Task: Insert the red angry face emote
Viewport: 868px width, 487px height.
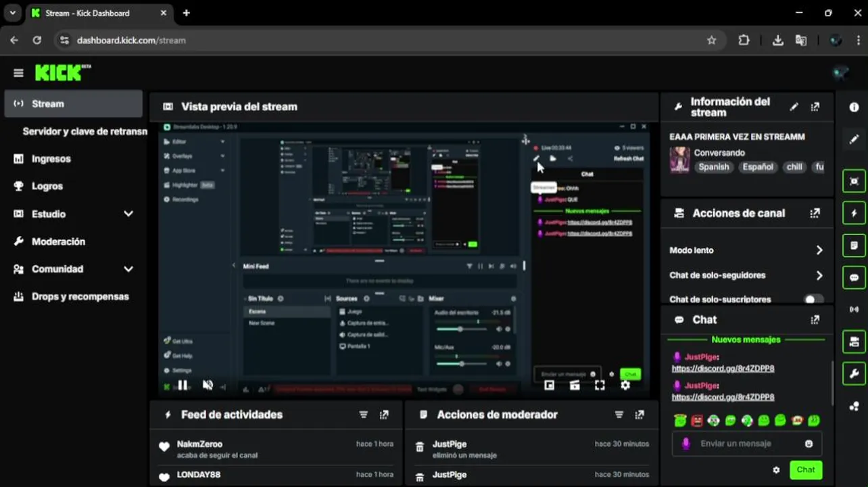Action: 697,421
